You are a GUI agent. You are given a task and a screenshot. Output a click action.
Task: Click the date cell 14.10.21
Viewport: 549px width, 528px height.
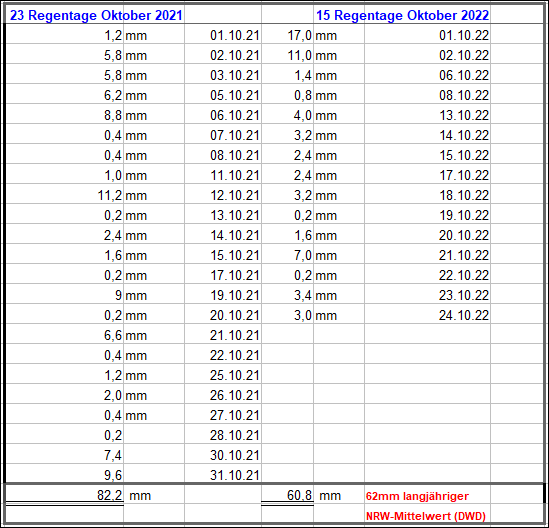tap(235, 235)
